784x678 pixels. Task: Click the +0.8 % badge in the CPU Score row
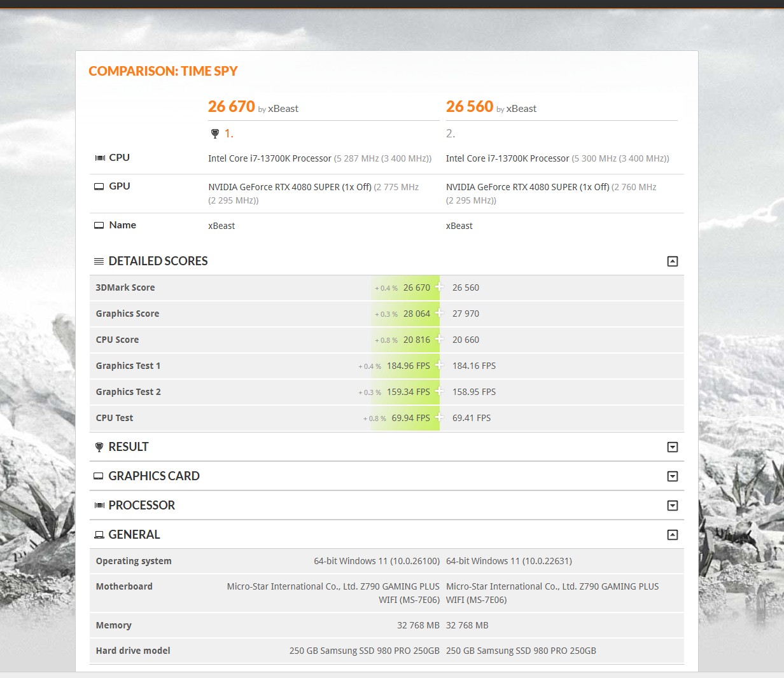(x=386, y=340)
